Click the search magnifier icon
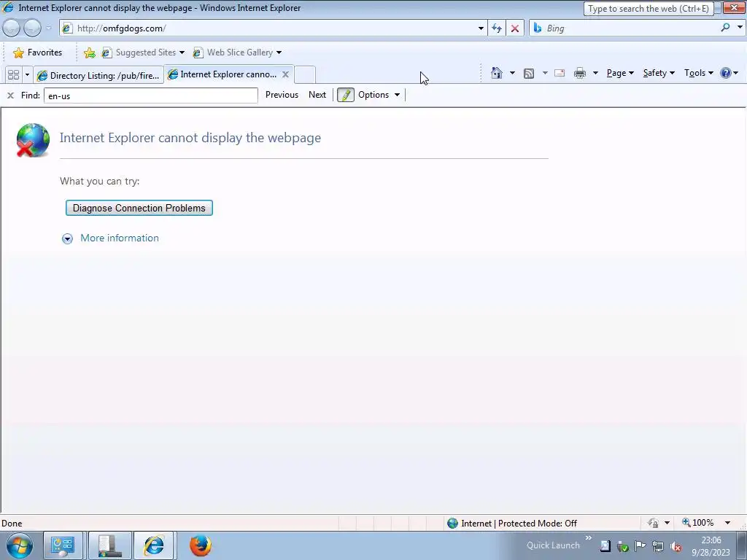Screen dimensions: 747x560 point(725,28)
